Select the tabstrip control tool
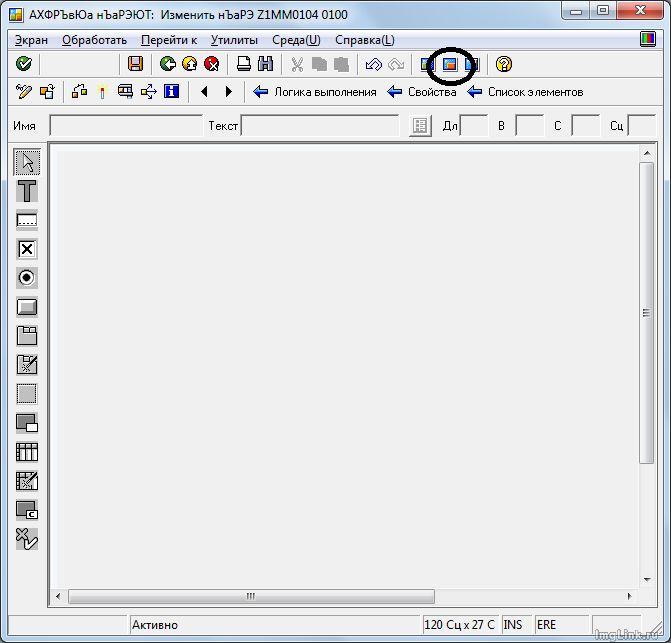This screenshot has width=671, height=643. (27, 336)
